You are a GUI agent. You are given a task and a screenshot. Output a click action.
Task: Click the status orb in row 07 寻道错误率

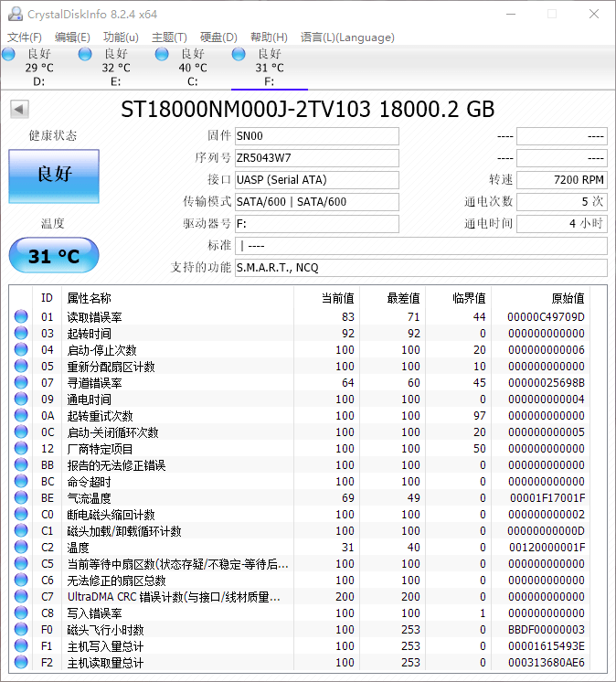(21, 382)
